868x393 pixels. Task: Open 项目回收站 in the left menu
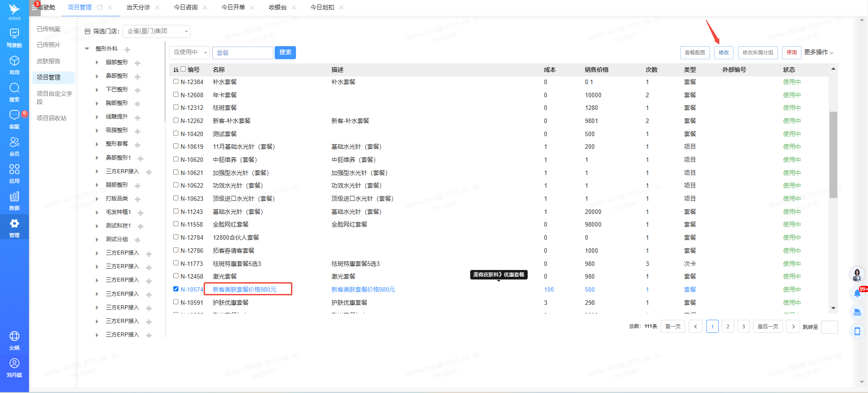(52, 118)
